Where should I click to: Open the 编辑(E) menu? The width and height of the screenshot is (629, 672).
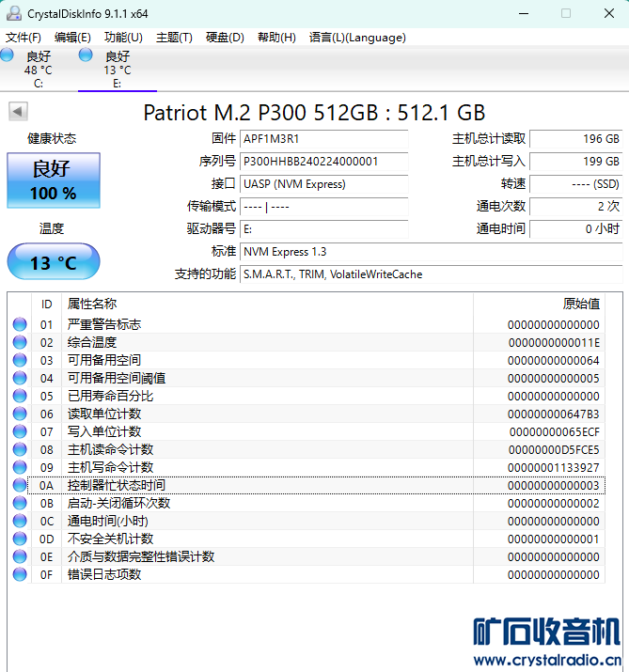[x=72, y=38]
